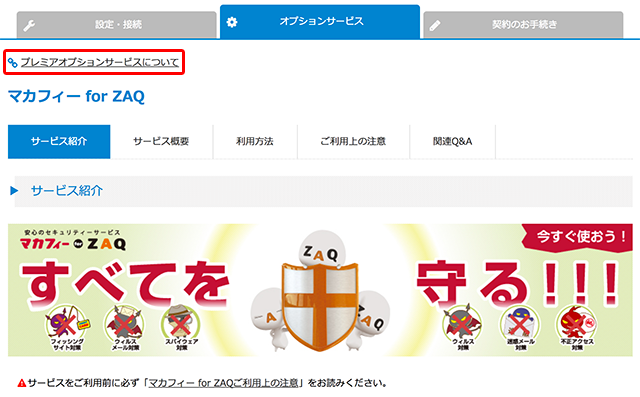This screenshot has width=640, height=397.
Task: Click the wrench icon on 設定・接続
Action: tap(29, 26)
